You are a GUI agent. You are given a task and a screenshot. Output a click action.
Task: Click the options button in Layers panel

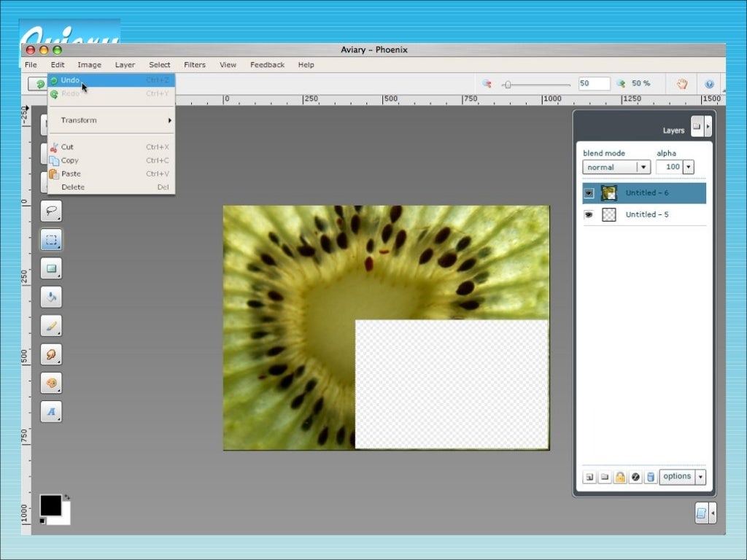pyautogui.click(x=677, y=477)
